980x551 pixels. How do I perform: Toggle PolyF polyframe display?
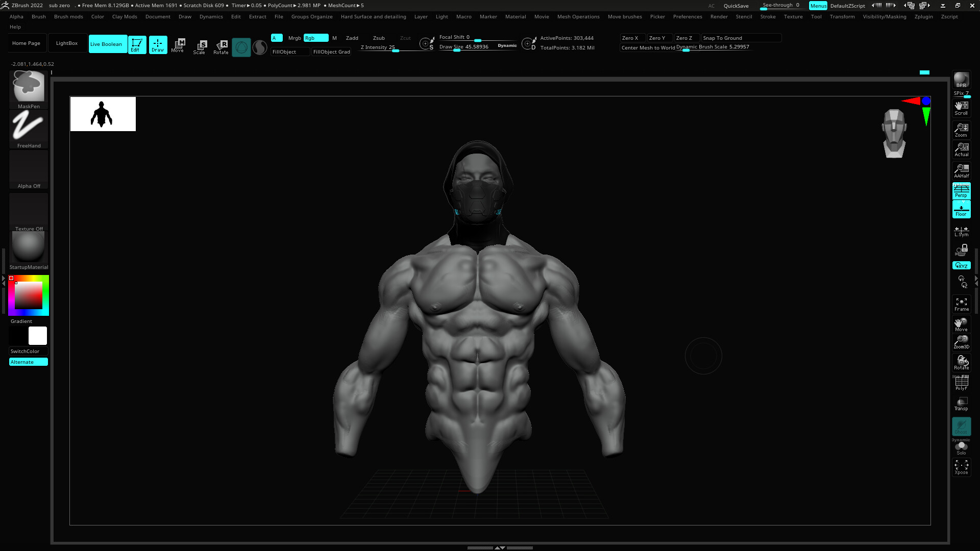tap(961, 383)
